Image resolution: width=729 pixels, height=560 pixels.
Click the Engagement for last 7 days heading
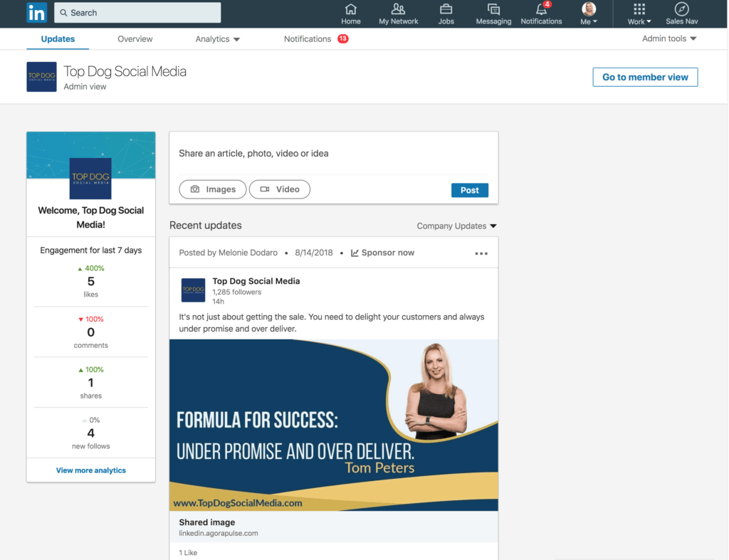[x=91, y=250]
